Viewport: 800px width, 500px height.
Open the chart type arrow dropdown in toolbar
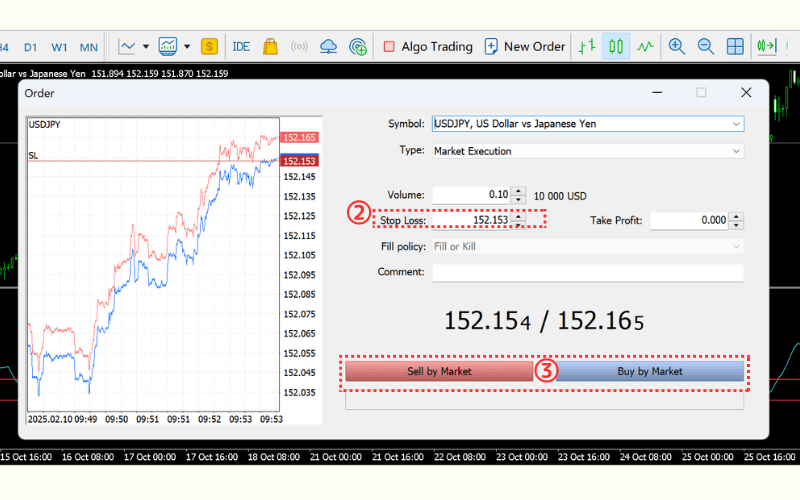click(146, 46)
